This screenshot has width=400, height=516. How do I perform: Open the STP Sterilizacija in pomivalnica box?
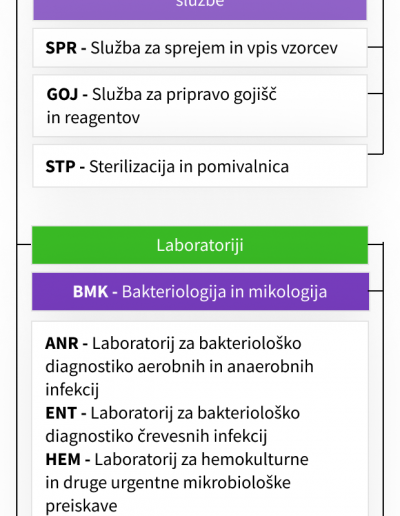200,166
